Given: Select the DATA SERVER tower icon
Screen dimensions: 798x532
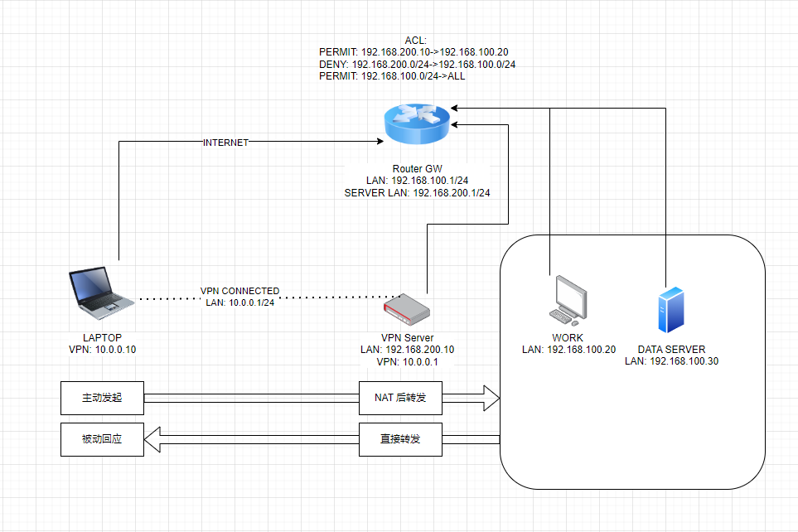Looking at the screenshot, I should (x=671, y=307).
